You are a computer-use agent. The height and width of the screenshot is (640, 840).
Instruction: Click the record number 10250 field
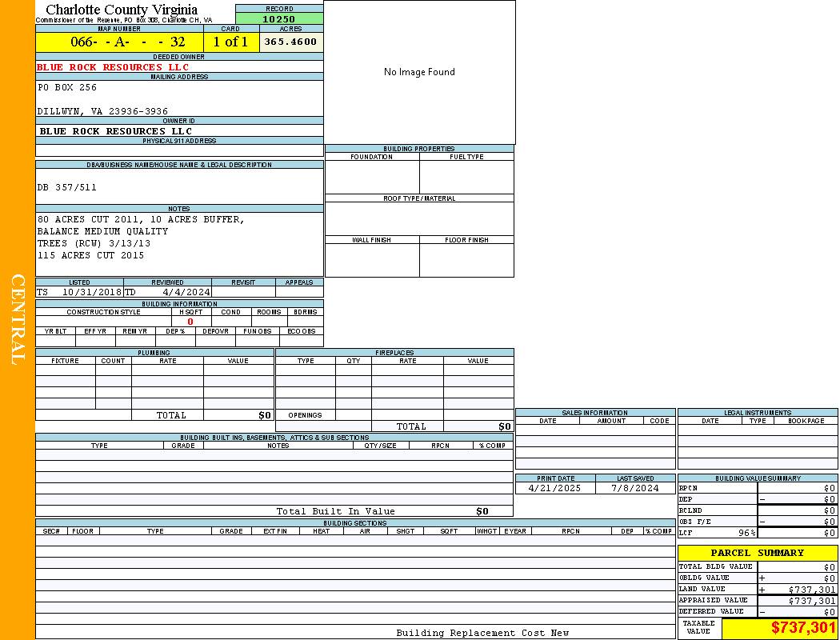[279, 19]
